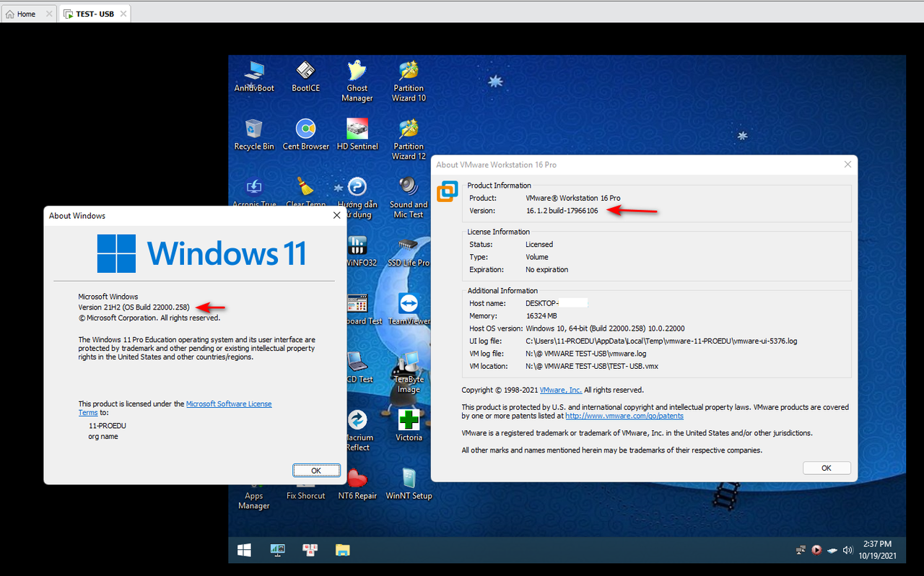Click the red-white taskbar app icon

click(310, 550)
